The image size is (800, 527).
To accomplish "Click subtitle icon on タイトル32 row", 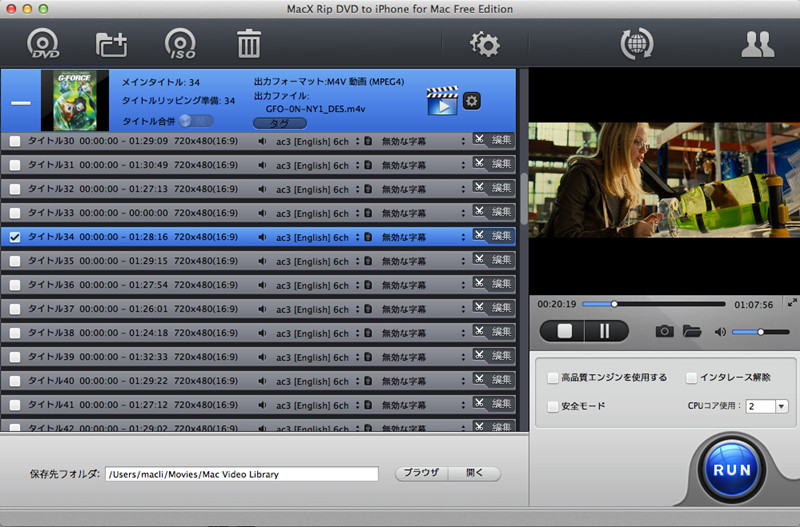I will tap(368, 189).
